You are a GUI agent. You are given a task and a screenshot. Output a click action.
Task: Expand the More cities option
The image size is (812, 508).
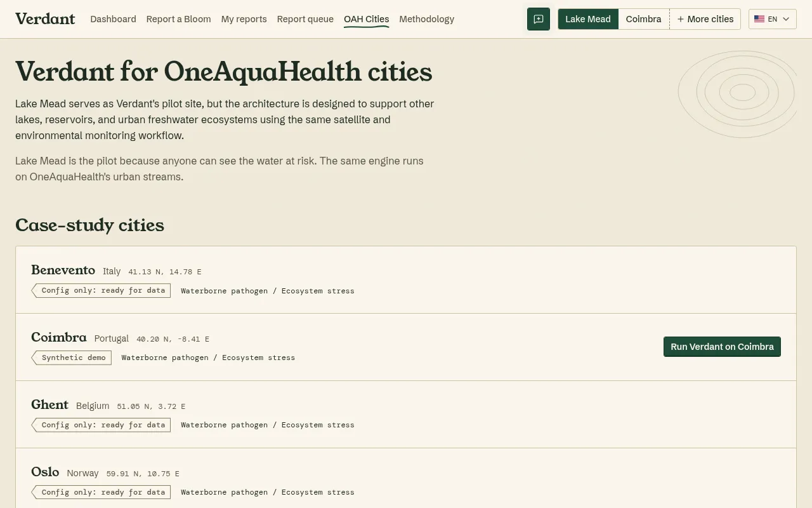(705, 19)
